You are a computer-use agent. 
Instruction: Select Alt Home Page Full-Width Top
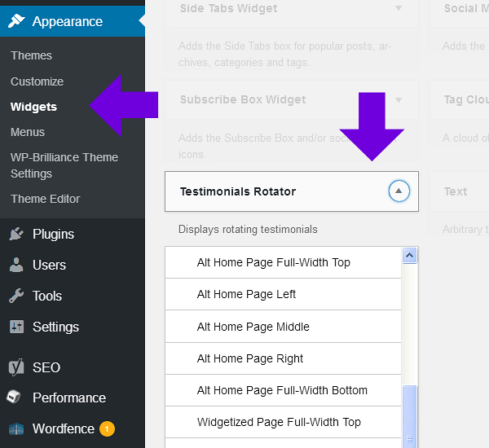pyautogui.click(x=274, y=262)
